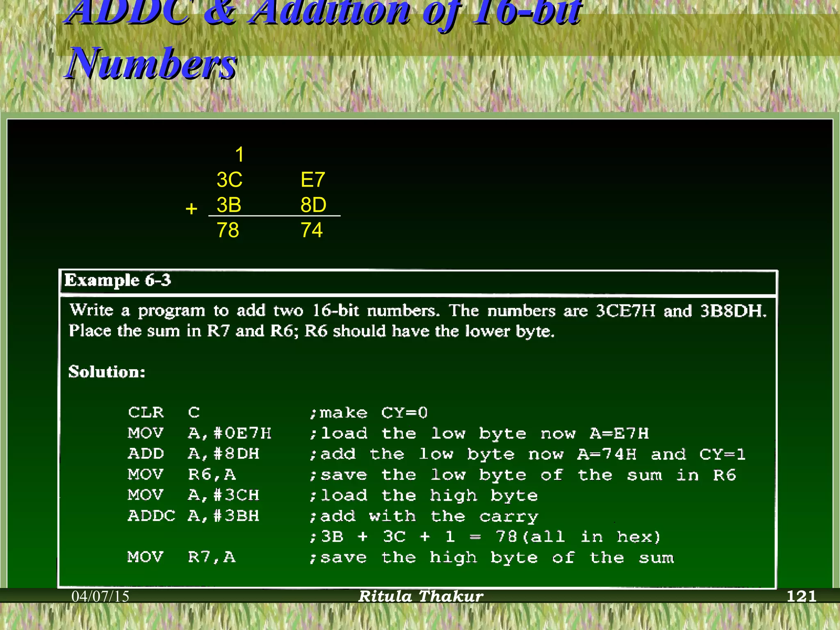The image size is (840, 630).
Task: Click the 'MOV R7,A' instruction
Action: point(181,557)
